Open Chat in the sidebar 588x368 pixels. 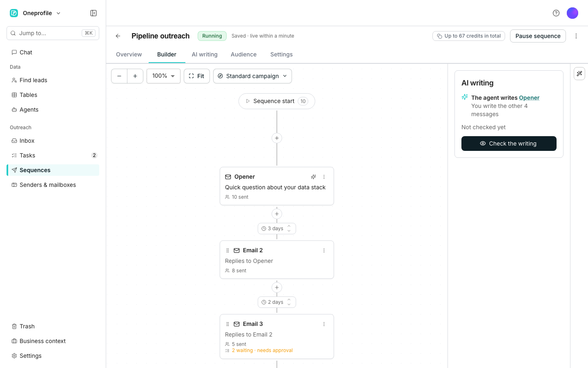coord(53,52)
